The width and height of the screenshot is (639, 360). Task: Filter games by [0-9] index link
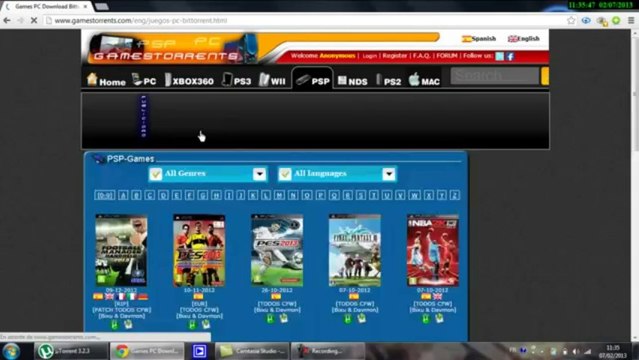coord(104,195)
